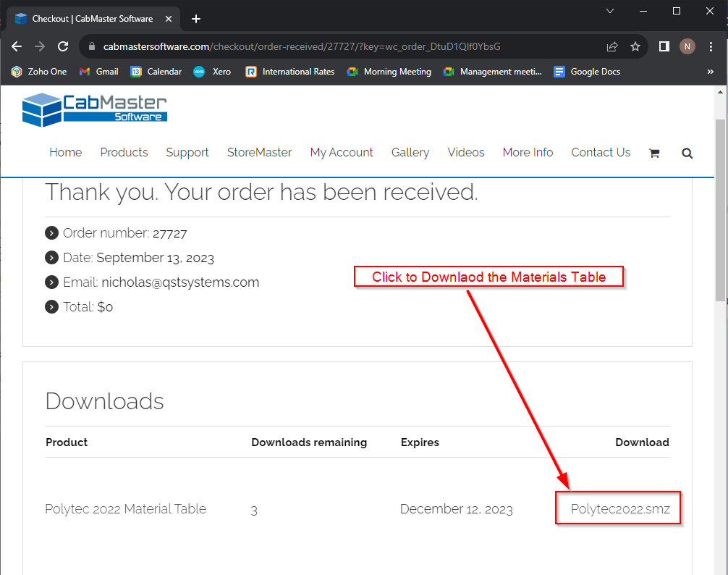This screenshot has height=575, width=728.
Task: Open the profile avatar N menu
Action: point(687,46)
